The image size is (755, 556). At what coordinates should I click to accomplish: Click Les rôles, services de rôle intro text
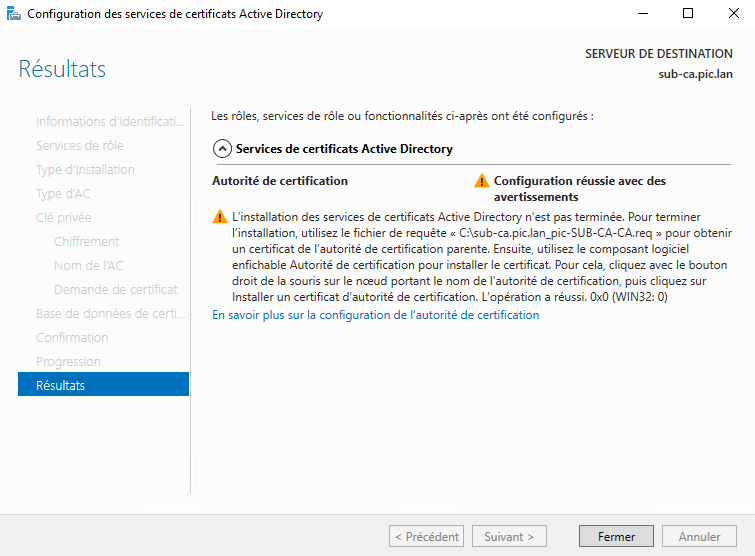click(x=403, y=116)
